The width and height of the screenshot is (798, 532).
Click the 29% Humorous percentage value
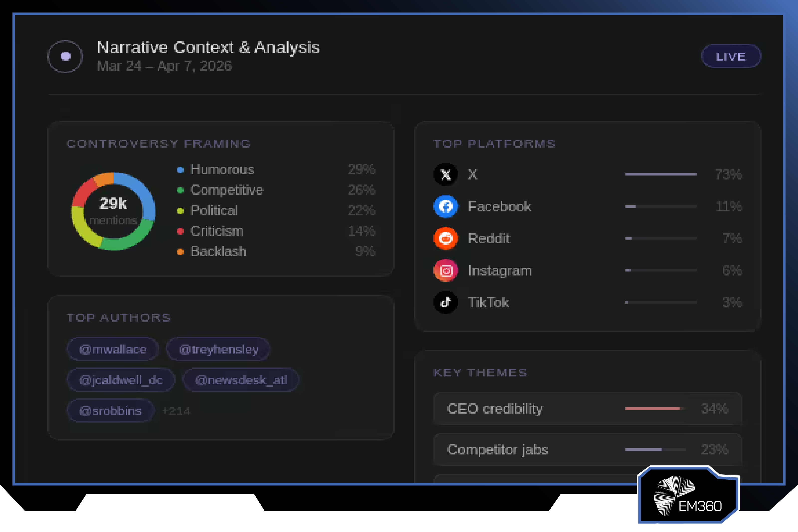tap(362, 170)
